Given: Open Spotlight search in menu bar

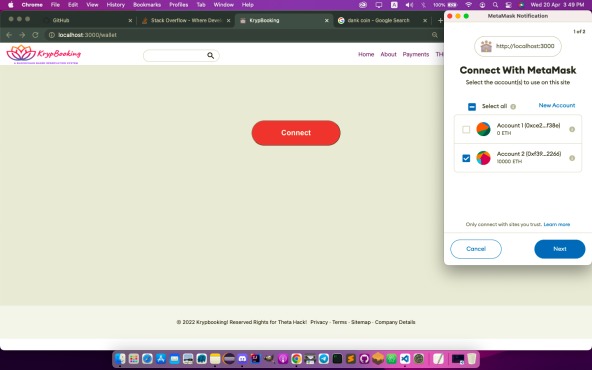Looking at the screenshot, I should (495, 5).
